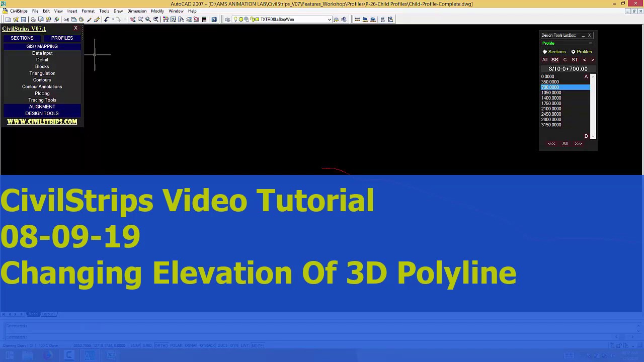Expand the DESIGN TOOLS section

[x=42, y=113]
